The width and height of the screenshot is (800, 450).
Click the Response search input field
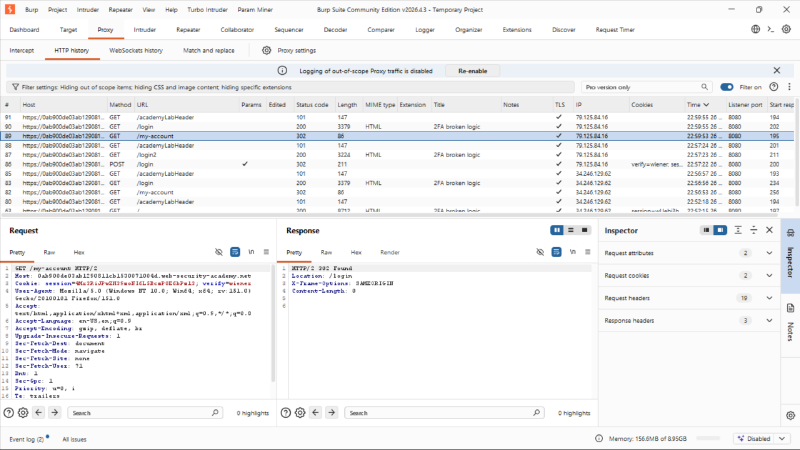coord(444,413)
